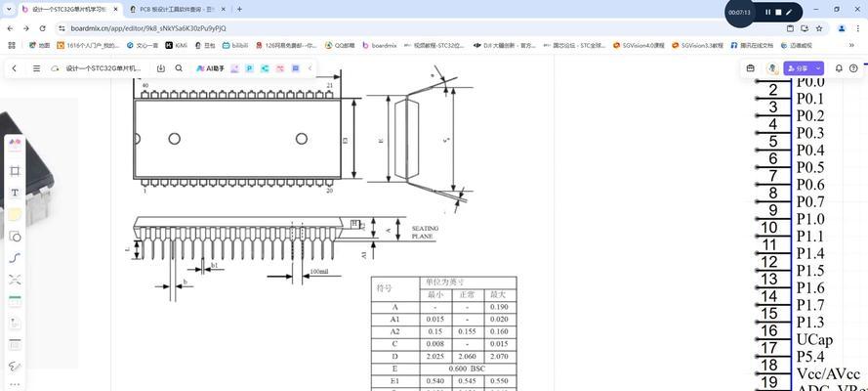The image size is (868, 391).
Task: Open the browser three-dot menu
Action: 857,28
